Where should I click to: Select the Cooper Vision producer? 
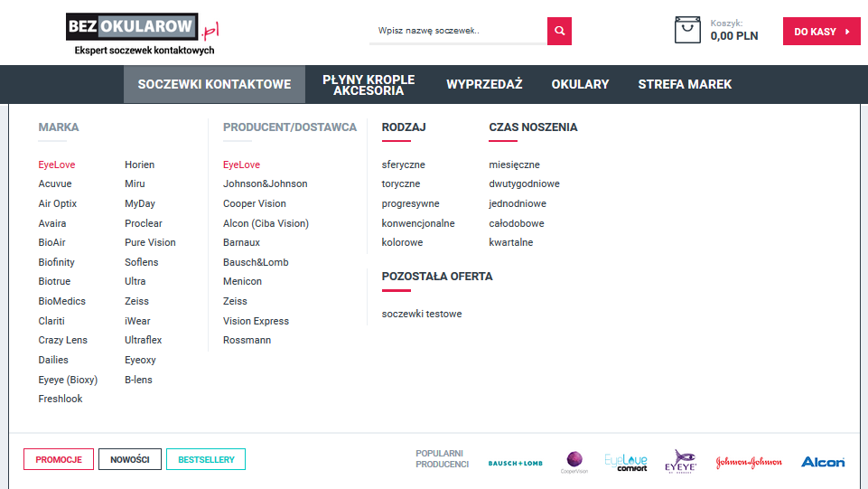[x=255, y=203]
